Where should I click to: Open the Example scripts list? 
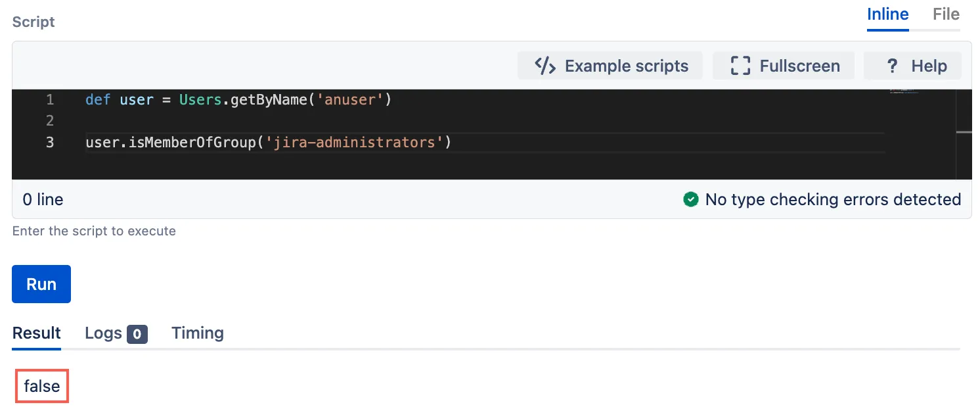coord(610,66)
